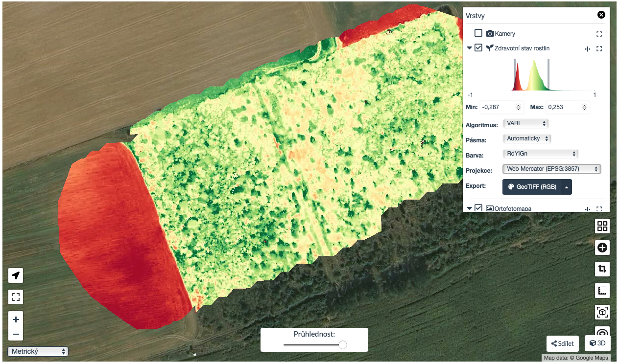Screen dimensions: 619x364
Task: Zoom to the Kamery layer extent
Action: 599,34
